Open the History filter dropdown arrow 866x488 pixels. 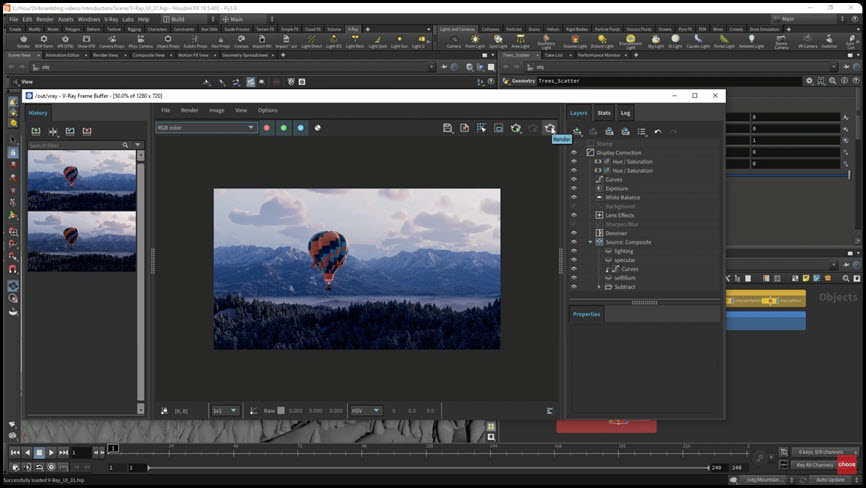click(x=138, y=145)
